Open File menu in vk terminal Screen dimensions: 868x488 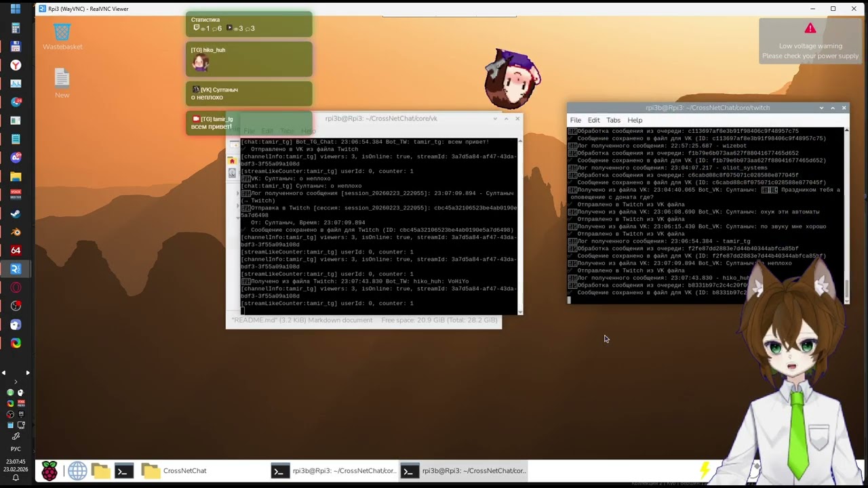point(249,131)
